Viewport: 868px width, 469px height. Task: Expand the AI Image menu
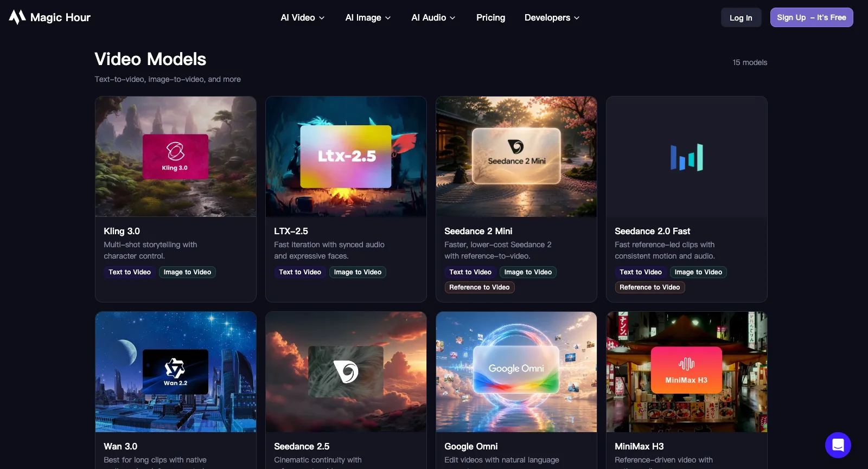(x=368, y=18)
